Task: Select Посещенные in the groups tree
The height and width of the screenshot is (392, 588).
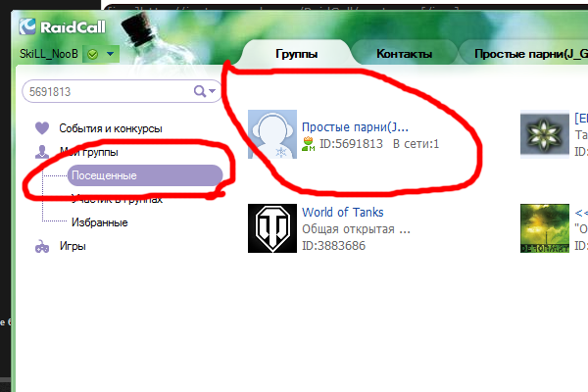Action: [x=102, y=175]
